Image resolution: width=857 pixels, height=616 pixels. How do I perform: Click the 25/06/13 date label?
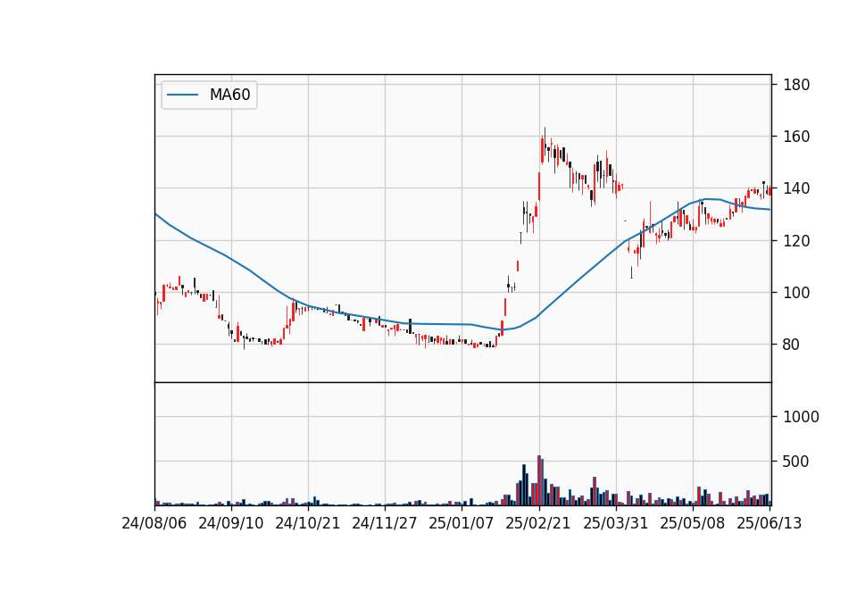coord(770,523)
